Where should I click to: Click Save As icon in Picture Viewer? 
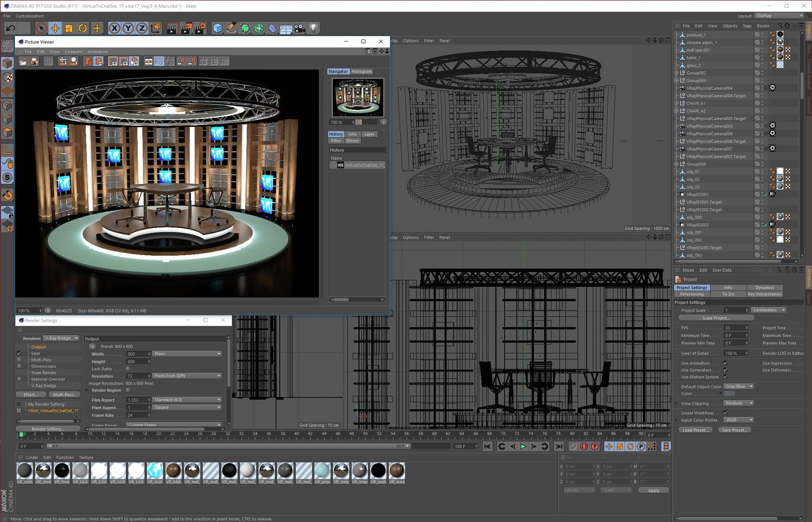tap(34, 62)
